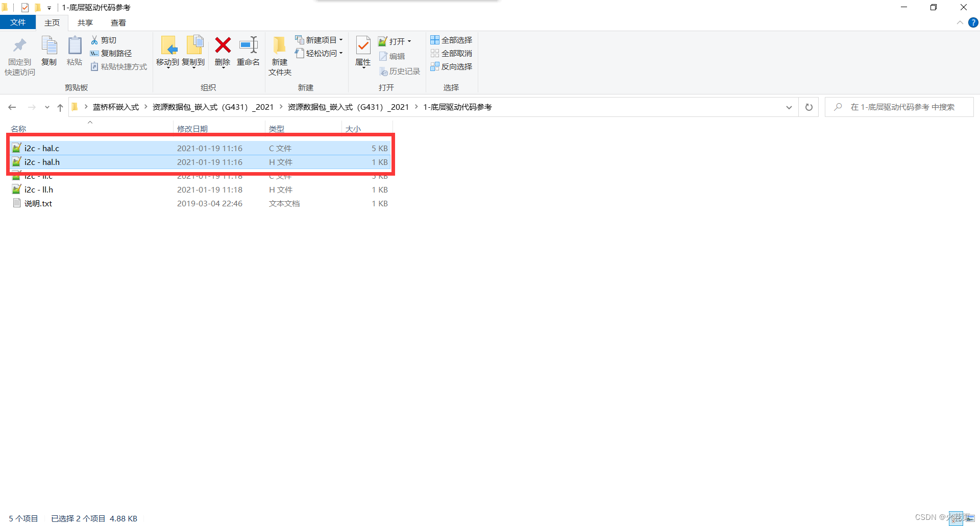Screen dimensions: 980x526
Task: Customize Quick Access Toolbar dropdown
Action: [49, 8]
